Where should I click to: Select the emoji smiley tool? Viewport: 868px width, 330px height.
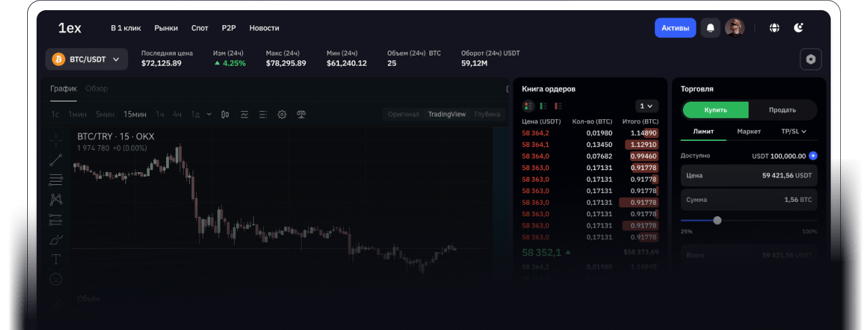(x=56, y=279)
